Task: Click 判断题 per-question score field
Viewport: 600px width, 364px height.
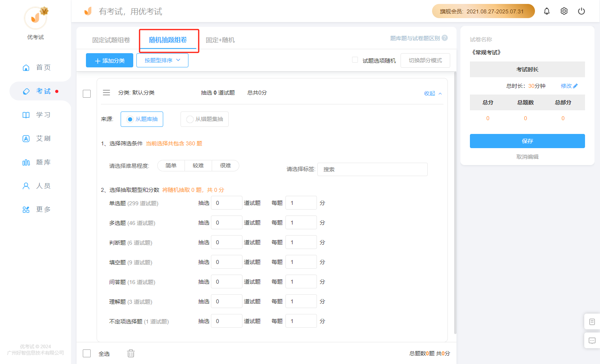Action: click(x=301, y=242)
